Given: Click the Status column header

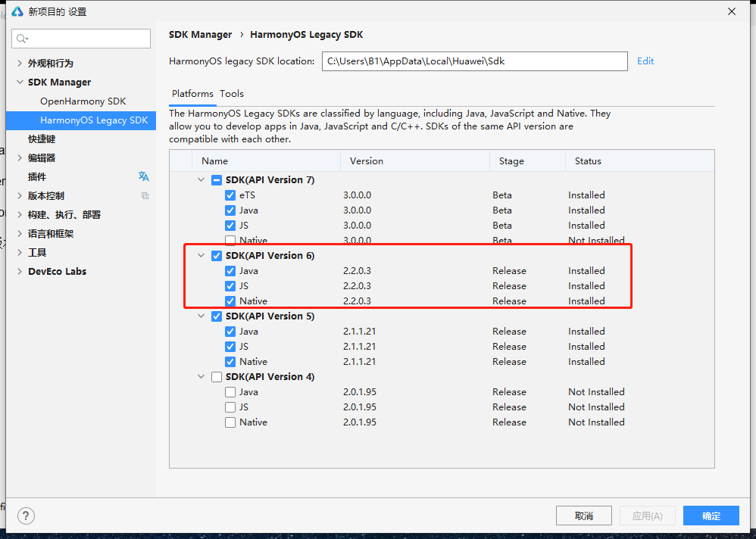Looking at the screenshot, I should click(640, 161).
